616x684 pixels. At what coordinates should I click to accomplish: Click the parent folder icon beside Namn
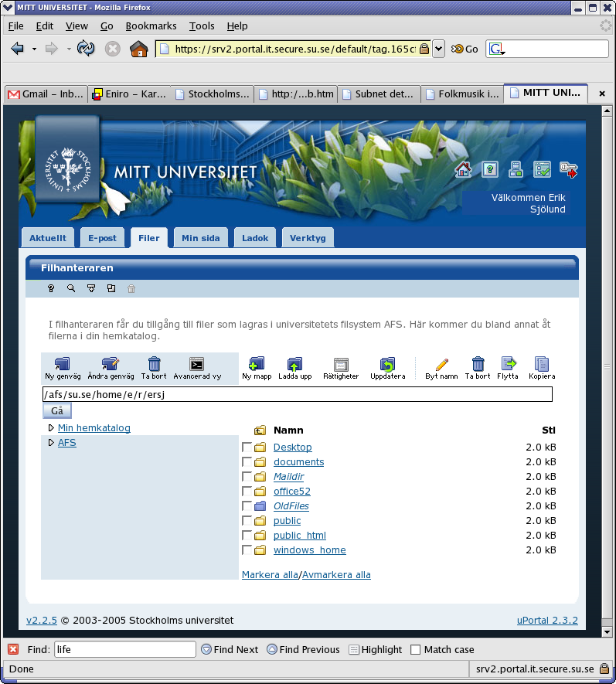[x=260, y=430]
